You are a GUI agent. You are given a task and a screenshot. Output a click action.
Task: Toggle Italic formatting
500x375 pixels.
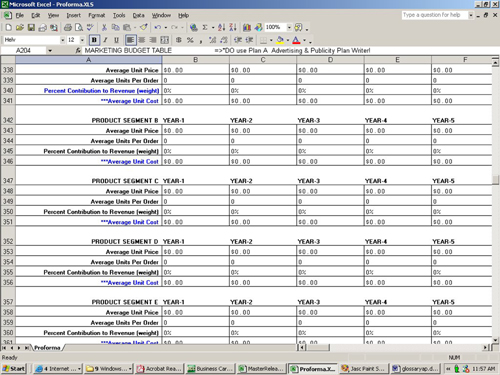pos(105,40)
